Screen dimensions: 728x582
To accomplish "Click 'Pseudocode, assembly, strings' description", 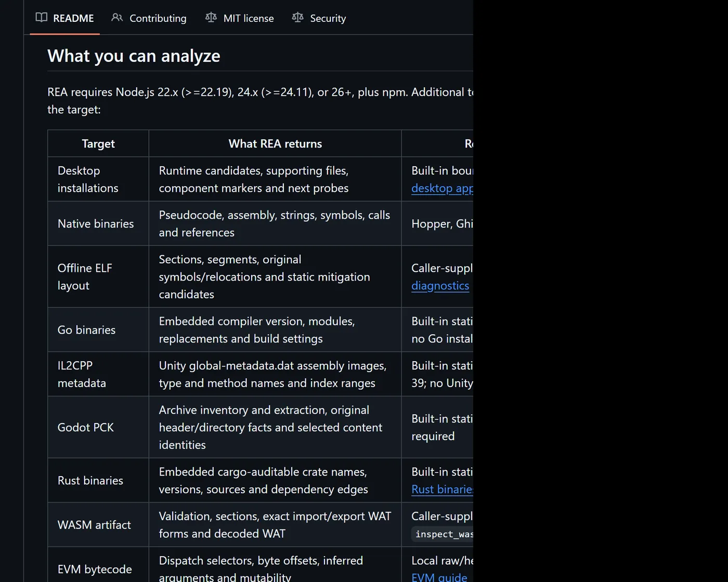I will [x=275, y=224].
